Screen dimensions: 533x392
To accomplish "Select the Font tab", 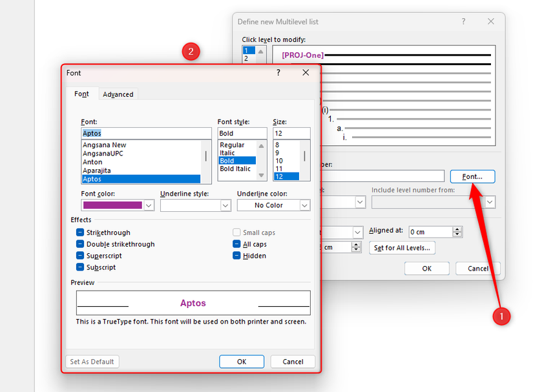I will (x=81, y=94).
